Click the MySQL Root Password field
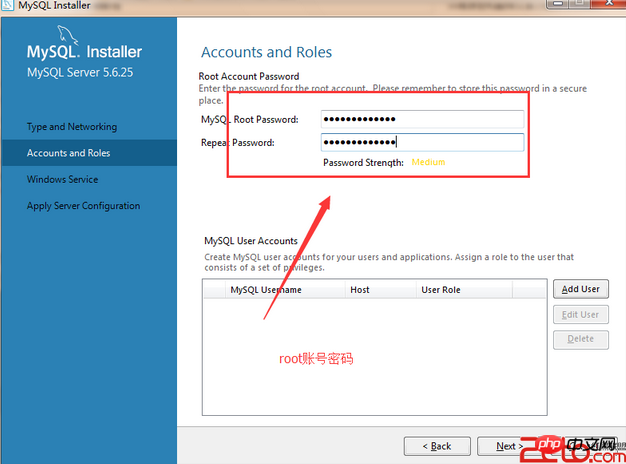This screenshot has width=626, height=464. tap(422, 119)
